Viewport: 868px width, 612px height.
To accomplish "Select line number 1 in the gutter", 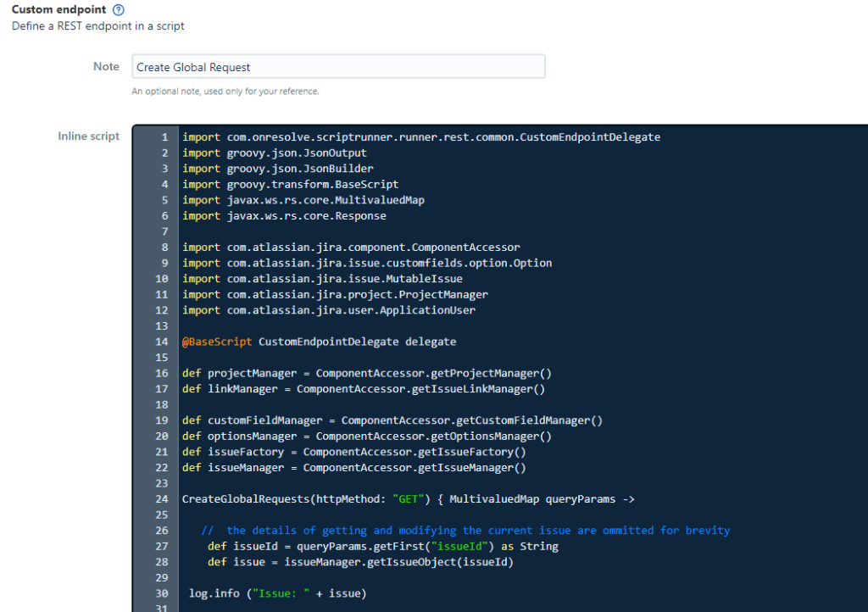I will pyautogui.click(x=164, y=136).
